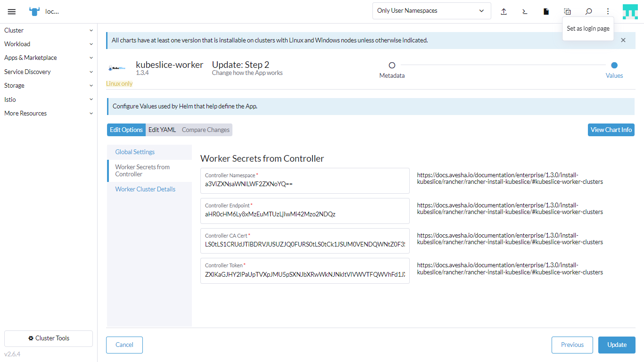Click the 'Linux only' label

point(119,83)
